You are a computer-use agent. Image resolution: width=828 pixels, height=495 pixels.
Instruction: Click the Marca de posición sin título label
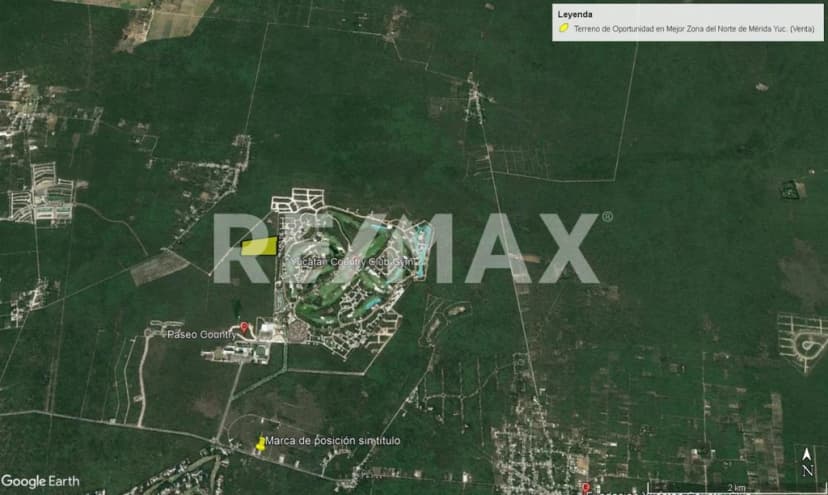click(325, 440)
